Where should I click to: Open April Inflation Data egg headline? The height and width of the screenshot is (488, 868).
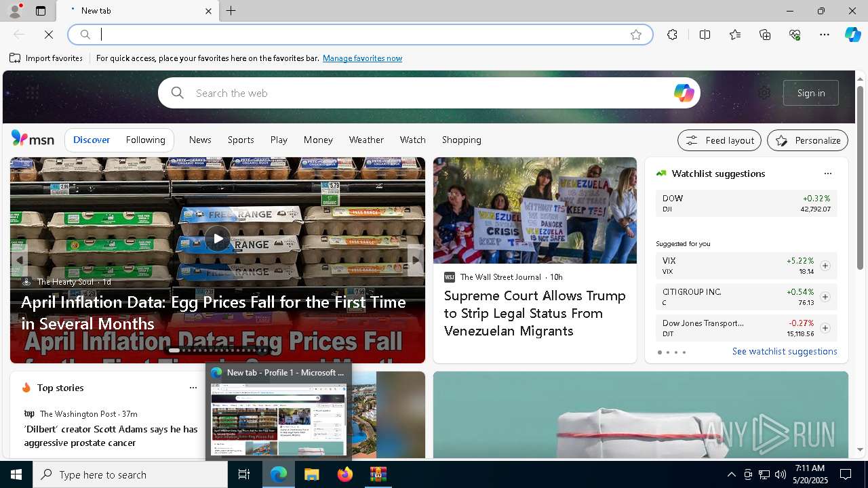coord(214,312)
